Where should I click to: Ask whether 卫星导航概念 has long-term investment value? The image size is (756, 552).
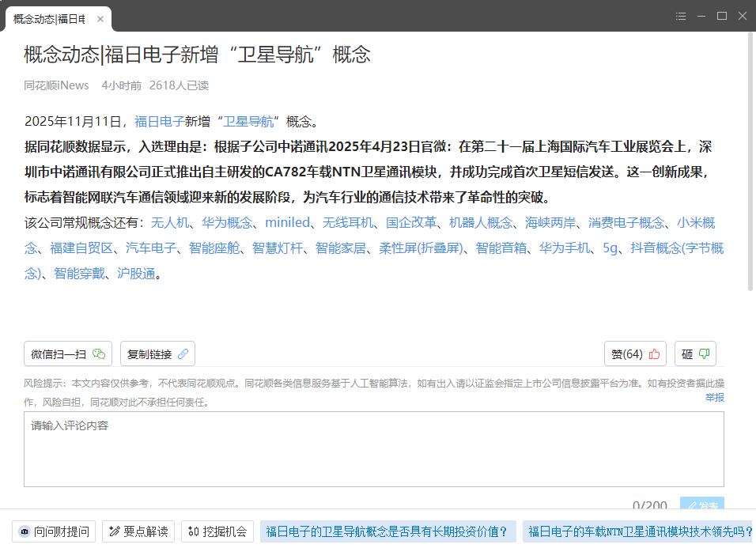pyautogui.click(x=387, y=531)
